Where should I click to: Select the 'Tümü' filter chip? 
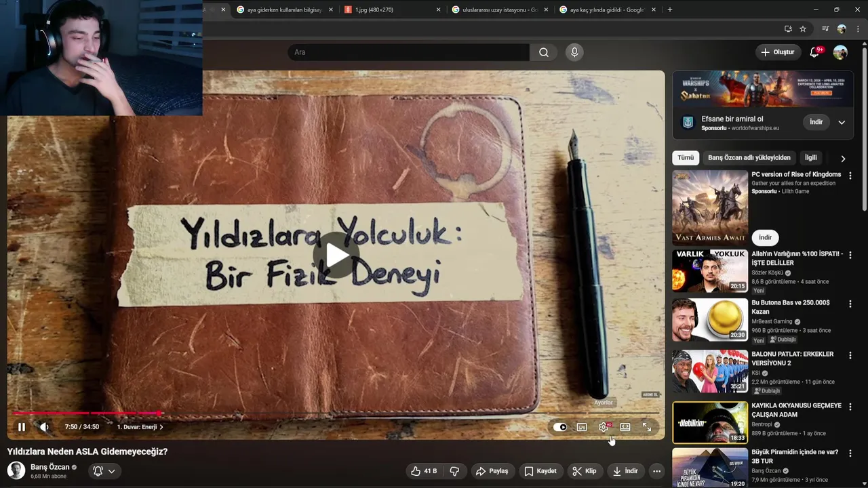tap(686, 158)
